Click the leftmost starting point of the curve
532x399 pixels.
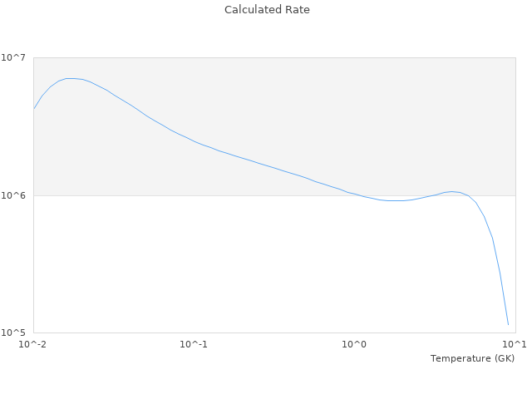[x=34, y=109]
